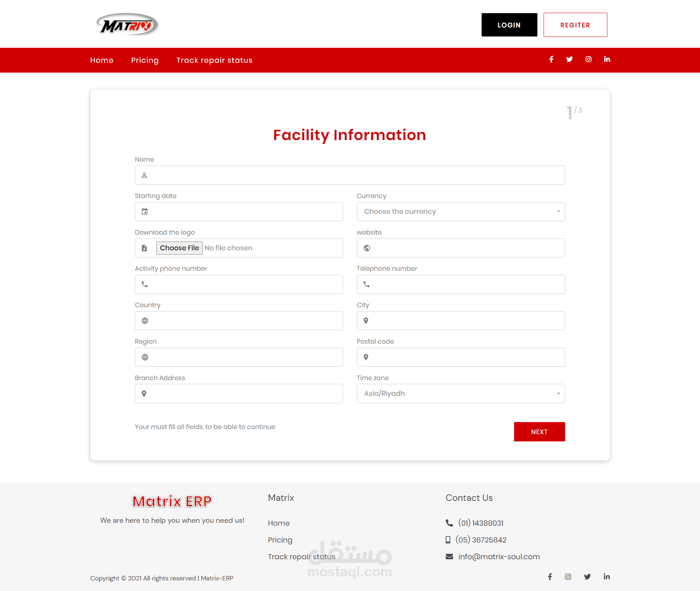Open the Time zone Asia/Riyadh dropdown

point(461,394)
